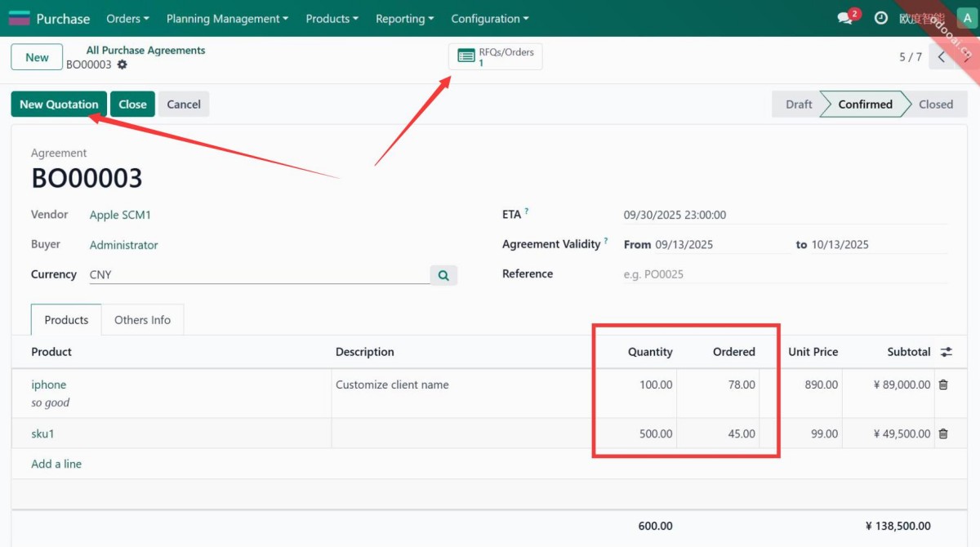Open the chat messages icon
Screen dimensions: 980x547
[845, 18]
